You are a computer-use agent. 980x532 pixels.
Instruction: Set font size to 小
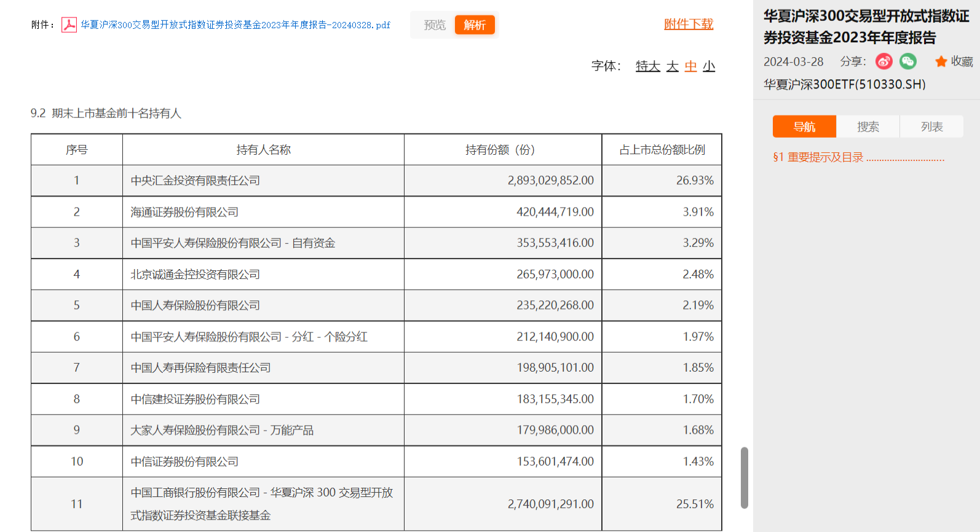709,66
